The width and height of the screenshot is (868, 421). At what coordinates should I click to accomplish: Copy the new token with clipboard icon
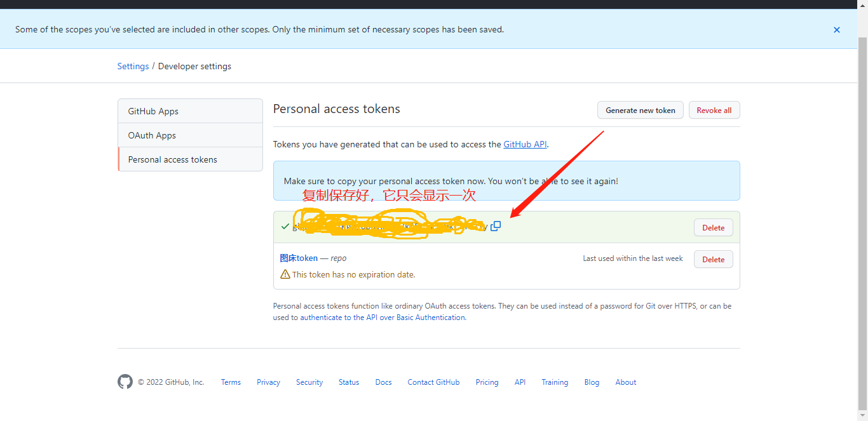496,226
